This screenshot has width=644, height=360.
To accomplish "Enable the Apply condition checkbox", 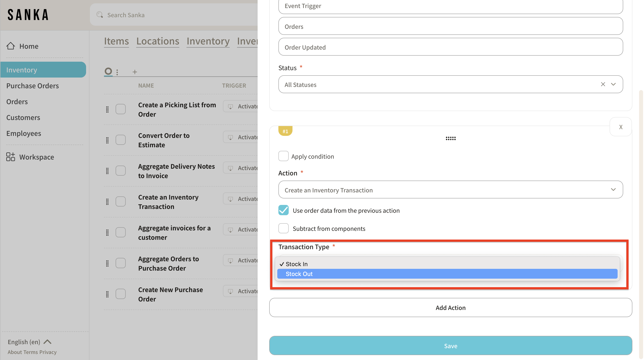I will (x=283, y=156).
